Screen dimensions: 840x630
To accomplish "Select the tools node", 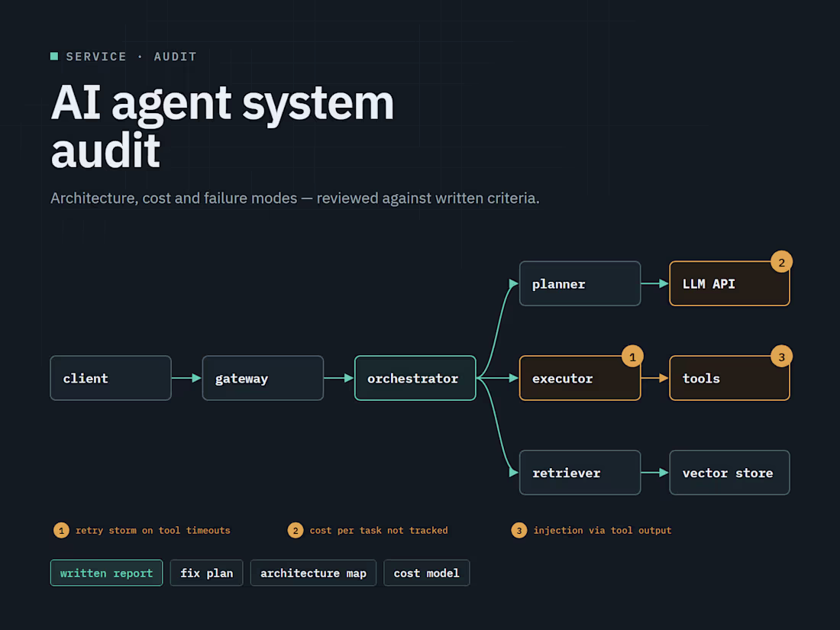I will [729, 378].
